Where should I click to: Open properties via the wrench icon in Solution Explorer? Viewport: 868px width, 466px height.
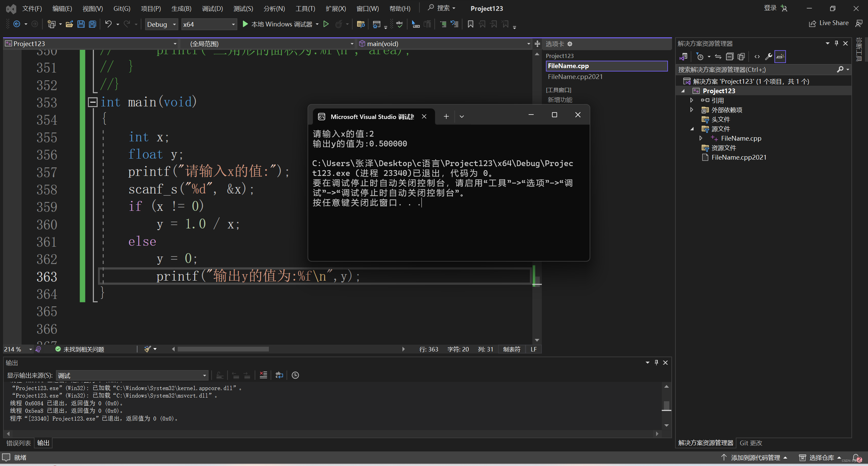(x=769, y=57)
